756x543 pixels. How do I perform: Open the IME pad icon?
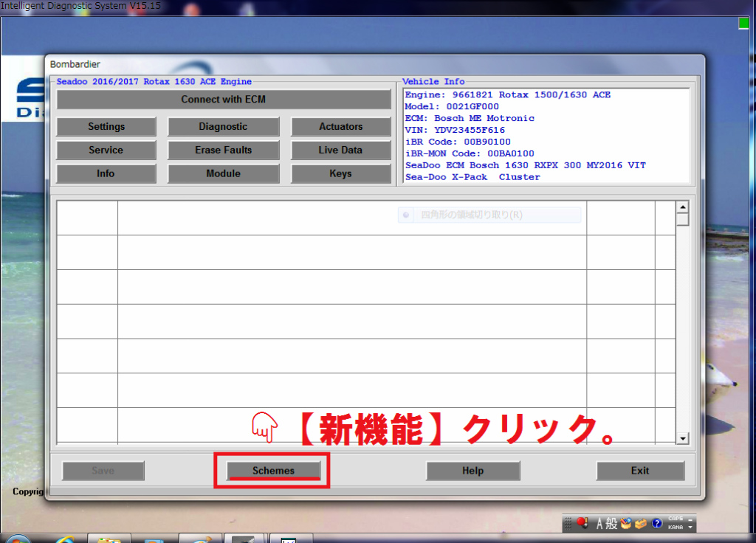pyautogui.click(x=626, y=523)
